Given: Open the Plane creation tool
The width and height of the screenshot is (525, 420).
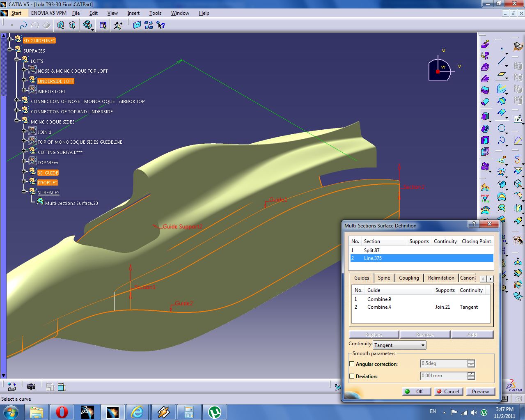Looking at the screenshot, I should [501, 74].
